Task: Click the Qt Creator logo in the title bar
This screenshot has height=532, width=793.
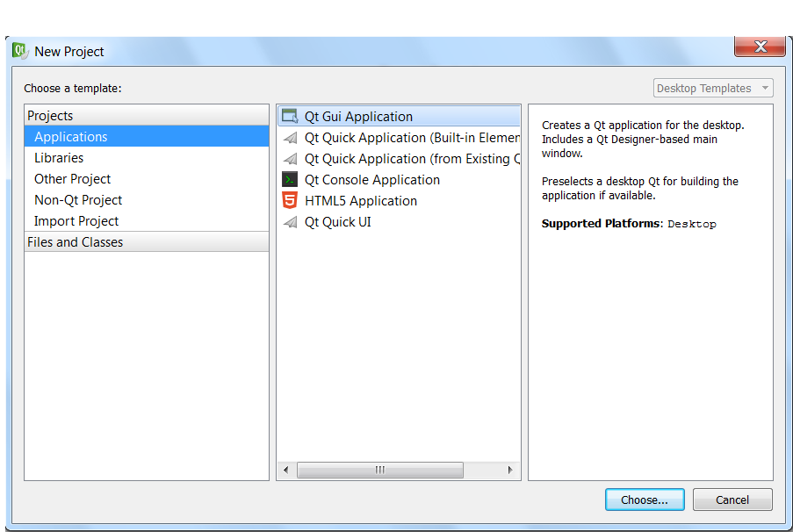Action: pos(20,51)
